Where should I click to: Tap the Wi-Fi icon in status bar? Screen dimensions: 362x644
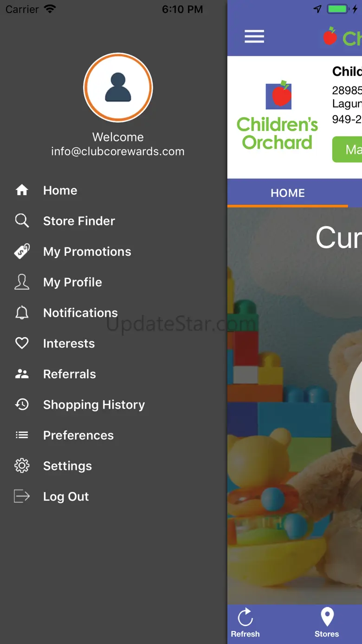[x=49, y=9]
